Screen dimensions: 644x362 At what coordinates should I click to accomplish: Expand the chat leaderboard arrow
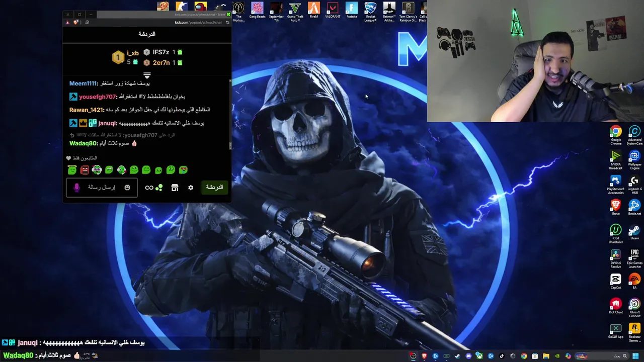[147, 75]
